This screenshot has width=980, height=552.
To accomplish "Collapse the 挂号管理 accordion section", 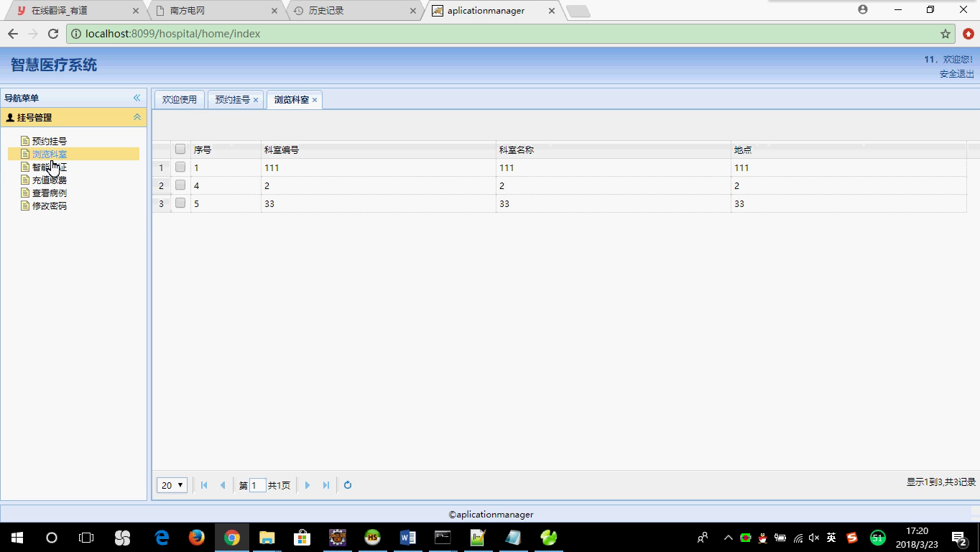I will pyautogui.click(x=137, y=117).
